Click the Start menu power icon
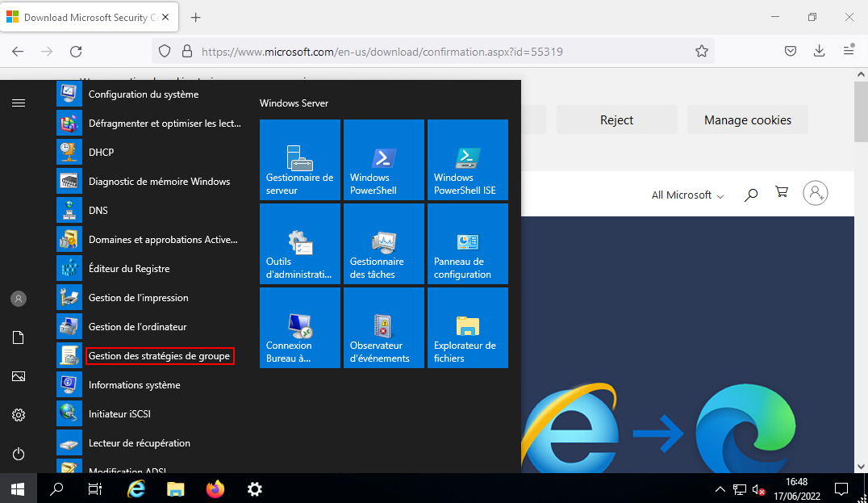868x503 pixels. 19,455
